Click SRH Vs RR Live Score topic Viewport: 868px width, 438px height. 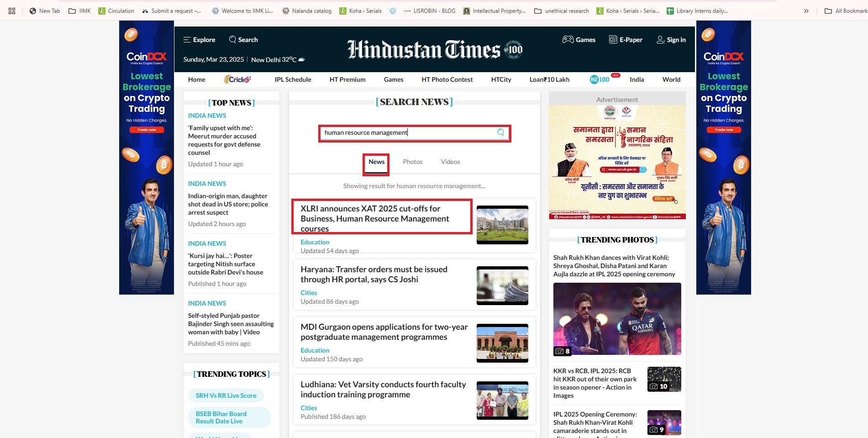tap(226, 396)
